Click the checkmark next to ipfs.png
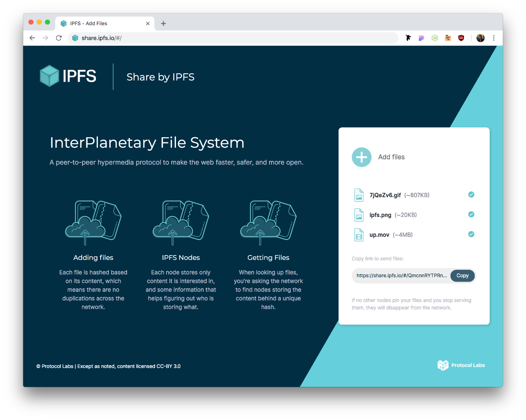 click(471, 214)
